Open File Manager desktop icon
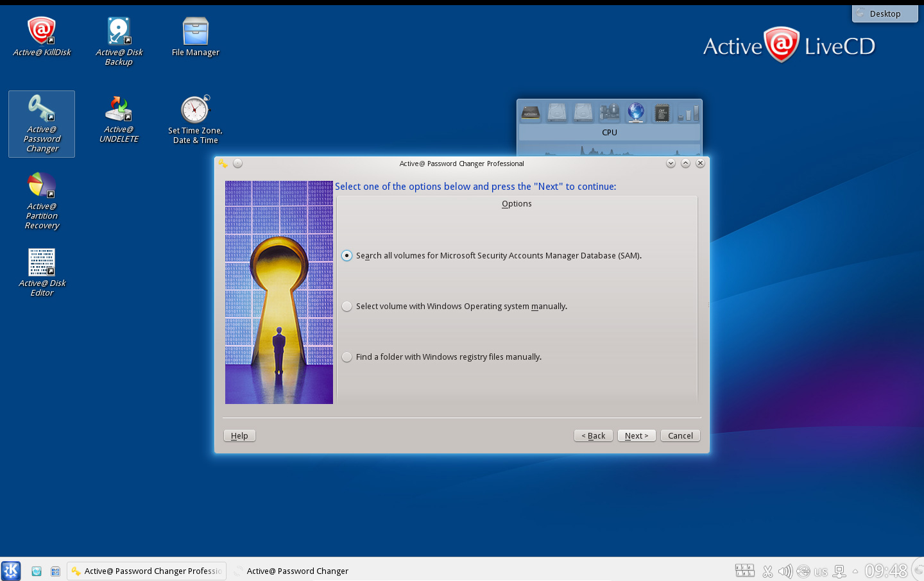The width and height of the screenshot is (924, 581). (196, 32)
